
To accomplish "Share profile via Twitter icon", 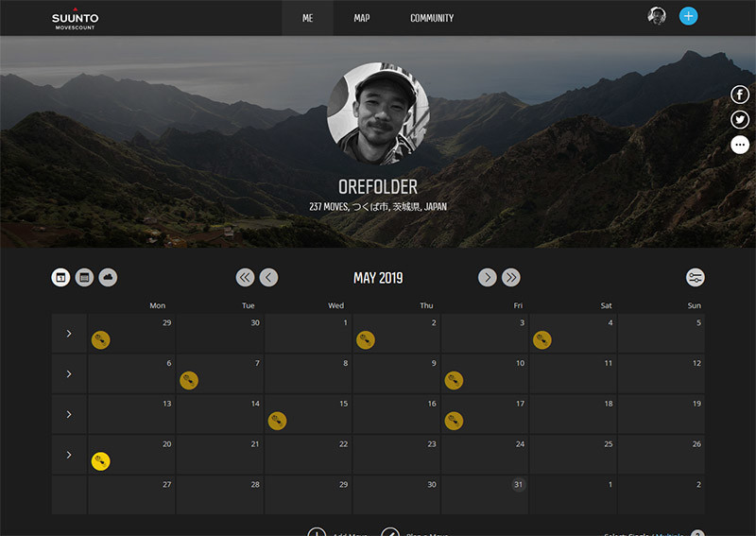I will click(x=740, y=120).
